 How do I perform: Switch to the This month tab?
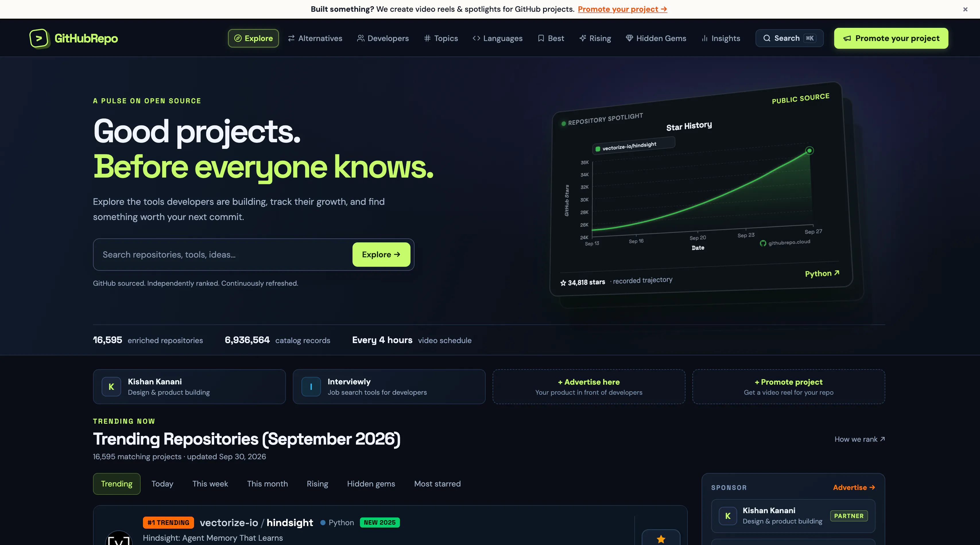[x=268, y=484]
